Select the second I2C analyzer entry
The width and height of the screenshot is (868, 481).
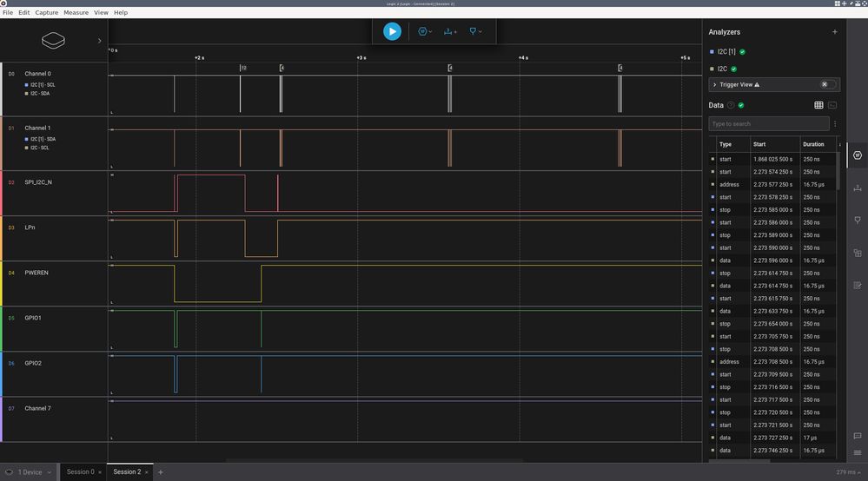[x=723, y=69]
